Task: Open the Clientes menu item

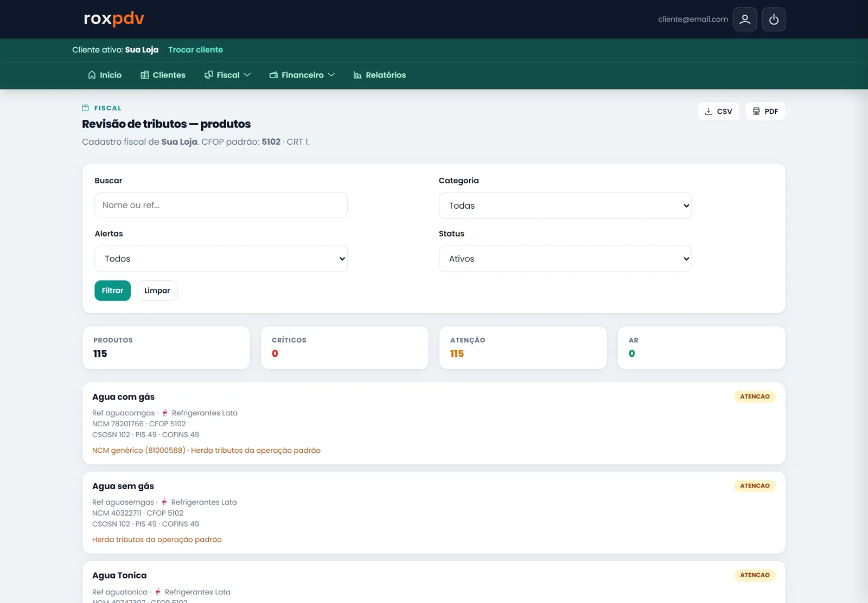Action: pyautogui.click(x=163, y=75)
